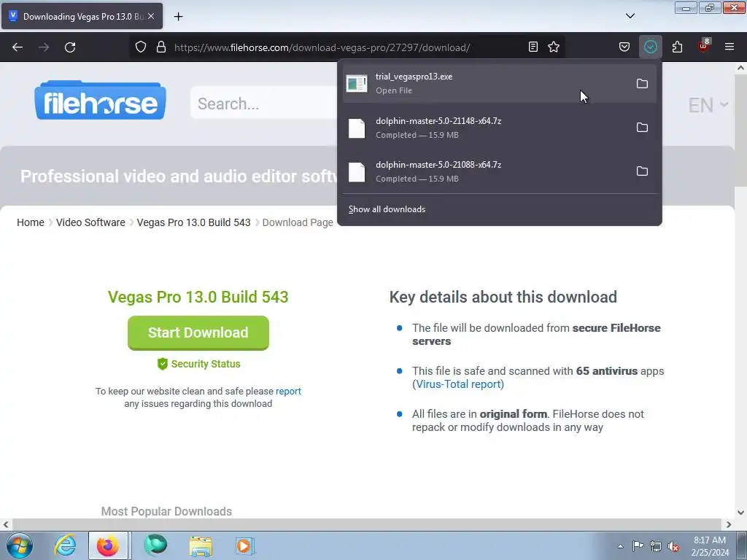Open Windows Explorer from the taskbar

click(201, 545)
